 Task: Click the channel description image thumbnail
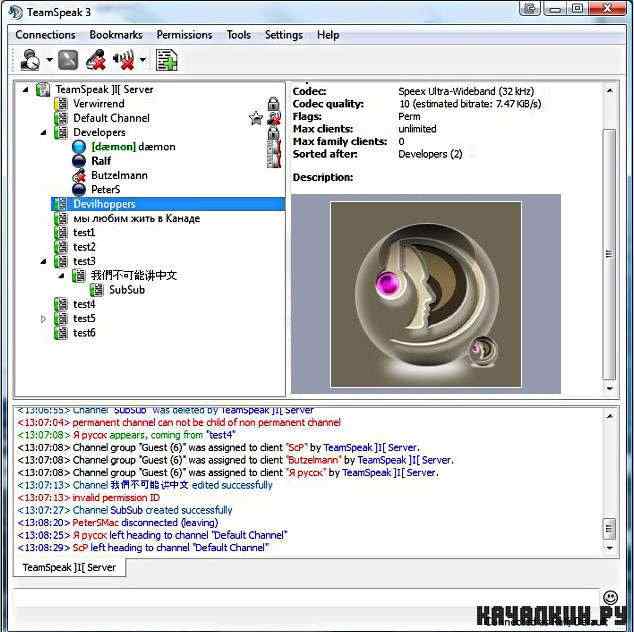pos(426,294)
